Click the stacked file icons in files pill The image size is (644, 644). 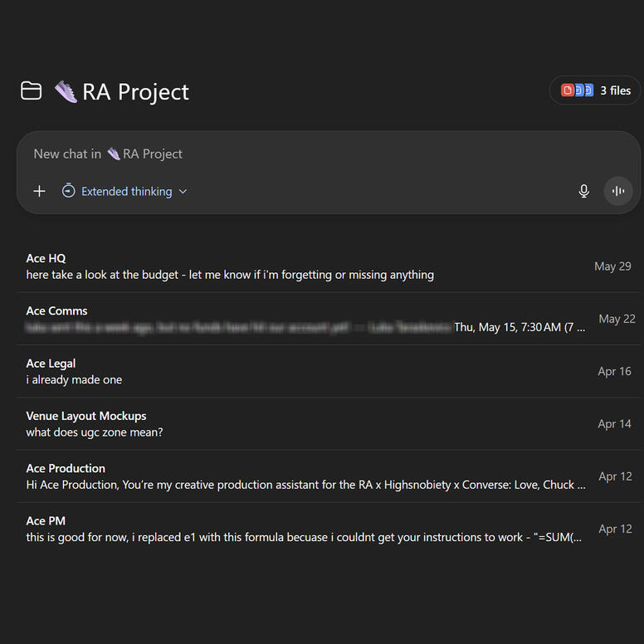pyautogui.click(x=578, y=90)
